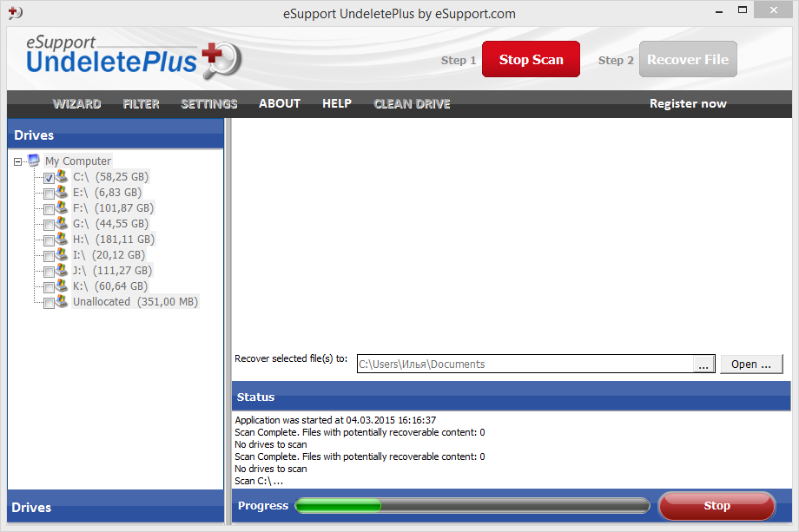Collapse the My Computer tree node
Viewport: 799px width, 532px height.
(x=18, y=162)
